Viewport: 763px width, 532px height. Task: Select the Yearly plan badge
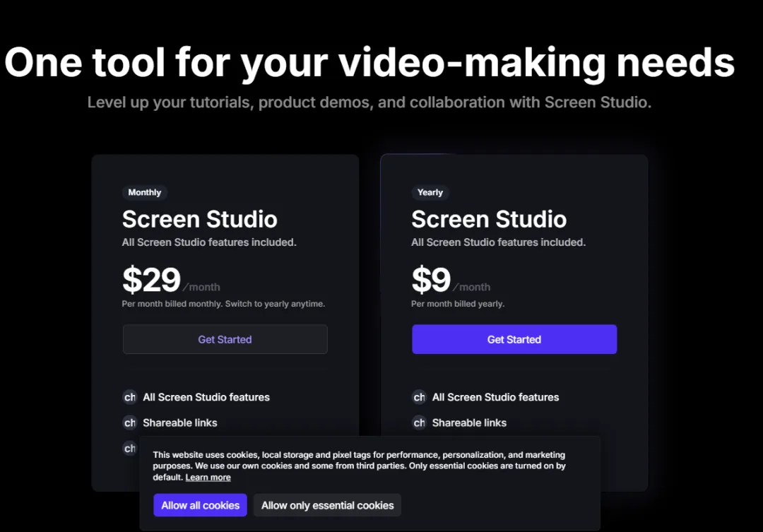[430, 192]
